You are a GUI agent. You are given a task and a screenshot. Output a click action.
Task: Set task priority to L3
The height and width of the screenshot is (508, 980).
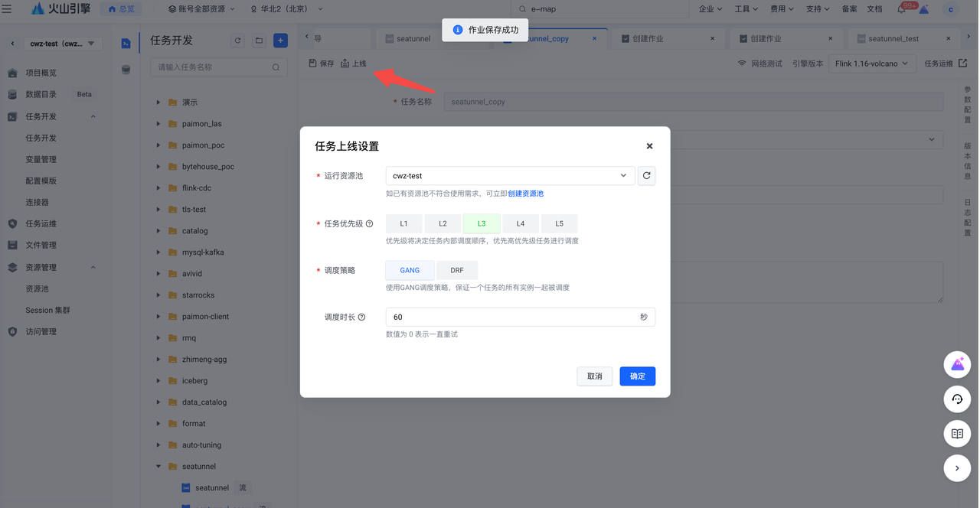tap(482, 223)
